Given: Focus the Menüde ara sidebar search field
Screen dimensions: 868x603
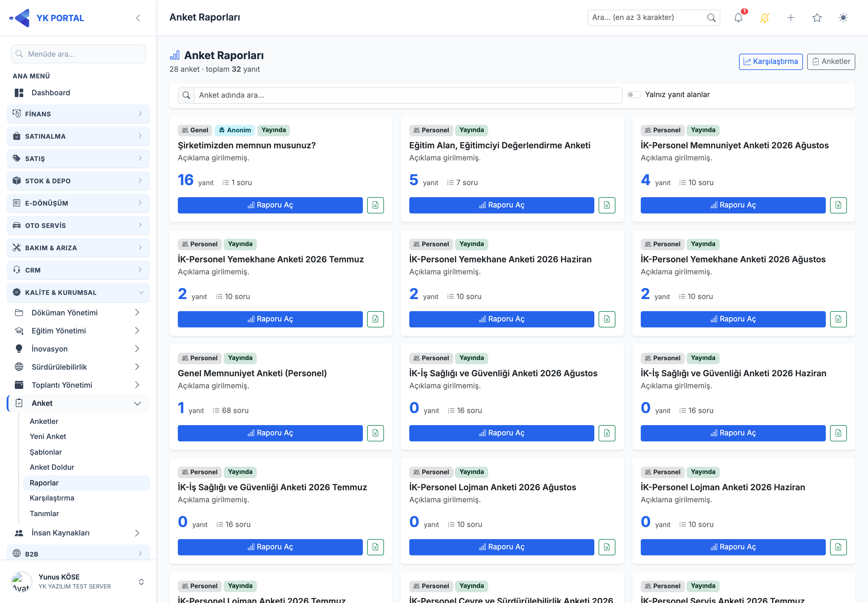Looking at the screenshot, I should pos(78,54).
